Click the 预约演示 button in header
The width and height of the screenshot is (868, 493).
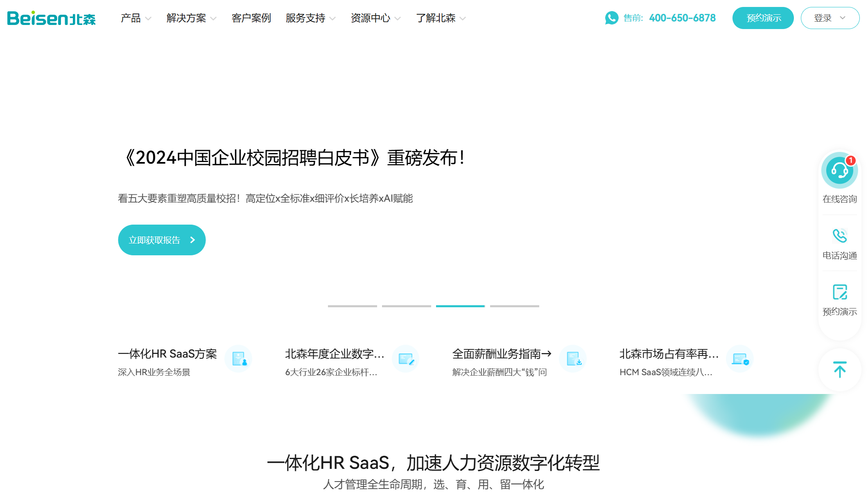click(763, 18)
